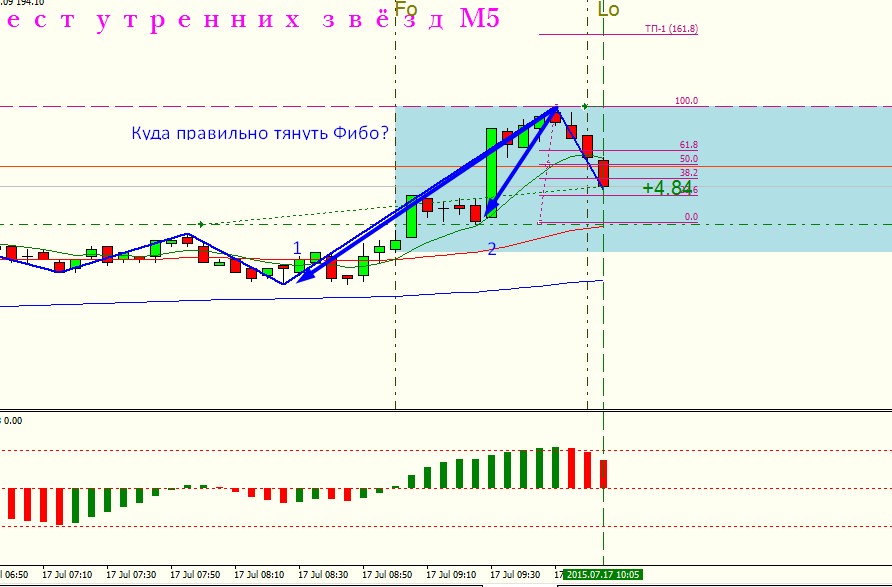This screenshot has height=587, width=892.
Task: Click the 50.0 Fibonacci level label
Action: 689,159
